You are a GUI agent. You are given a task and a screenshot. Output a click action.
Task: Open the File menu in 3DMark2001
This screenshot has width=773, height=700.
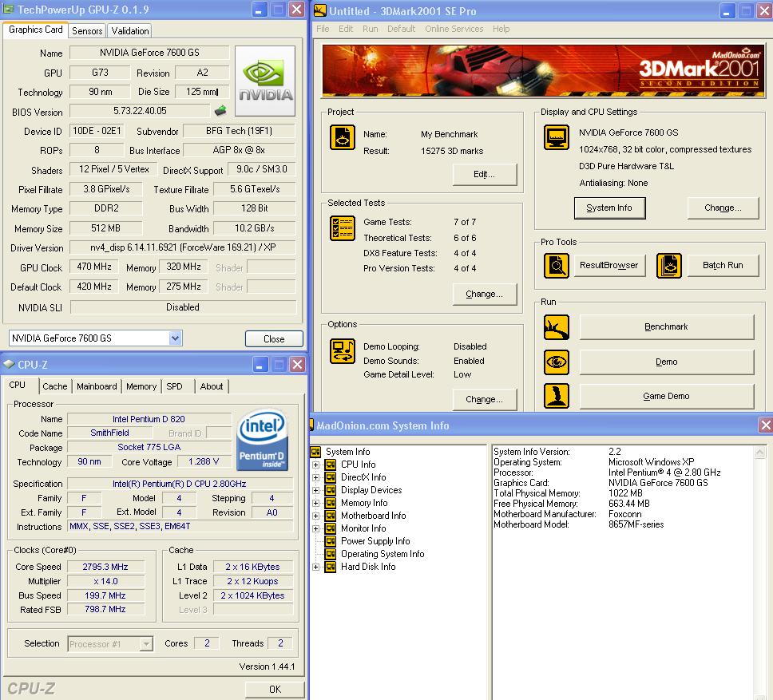[x=323, y=29]
